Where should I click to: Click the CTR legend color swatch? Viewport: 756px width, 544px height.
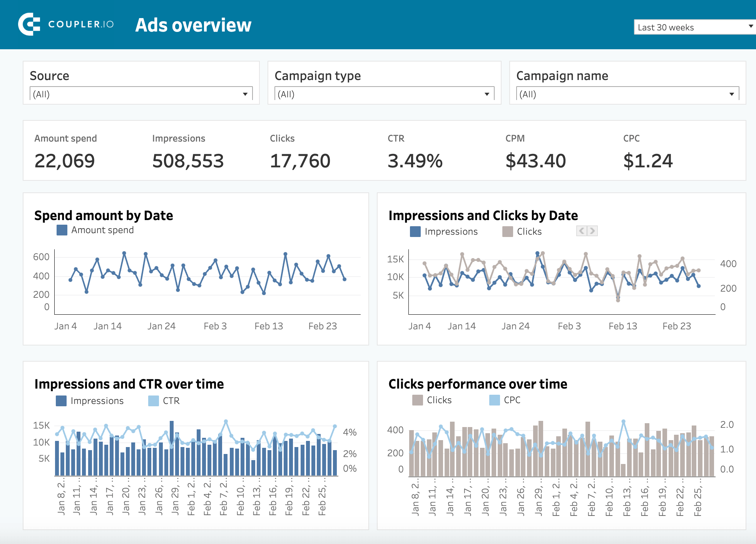click(154, 401)
